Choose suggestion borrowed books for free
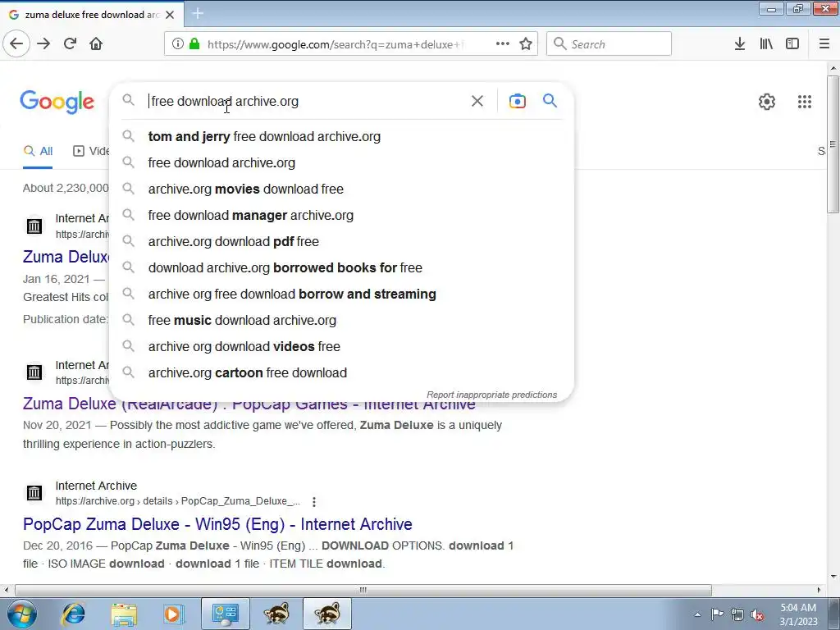 pyautogui.click(x=341, y=268)
